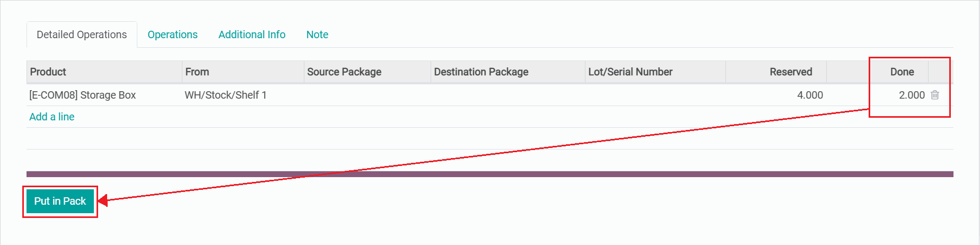Edit the WH/Stock/Shelf 1 location cell
This screenshot has height=245, width=980.
[225, 95]
